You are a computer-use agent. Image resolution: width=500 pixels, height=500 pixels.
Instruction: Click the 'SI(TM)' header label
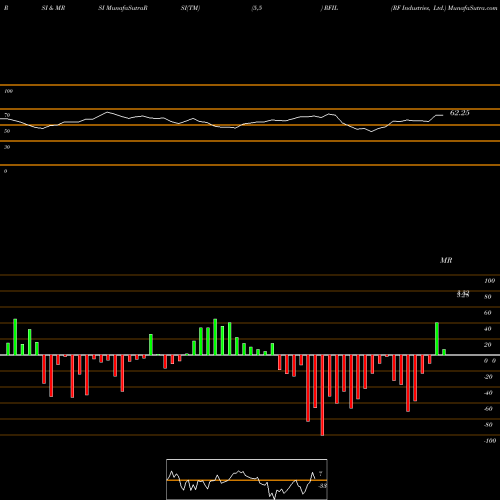[190, 8]
